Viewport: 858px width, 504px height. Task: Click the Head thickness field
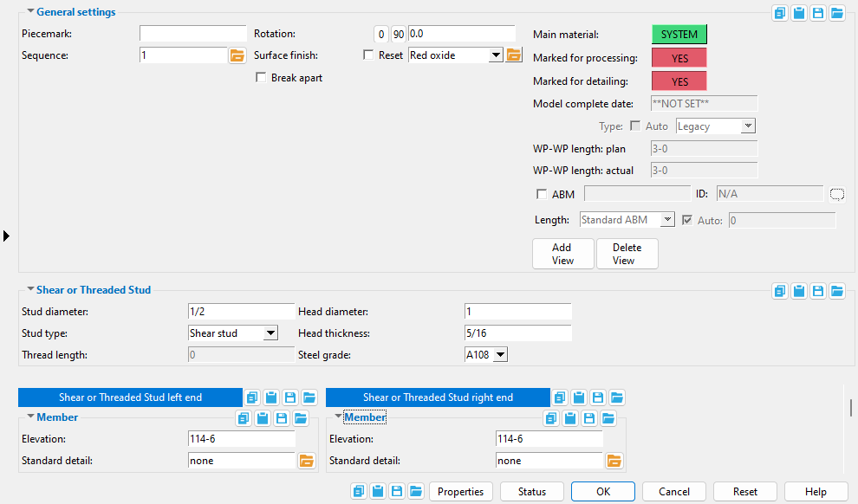(x=517, y=333)
